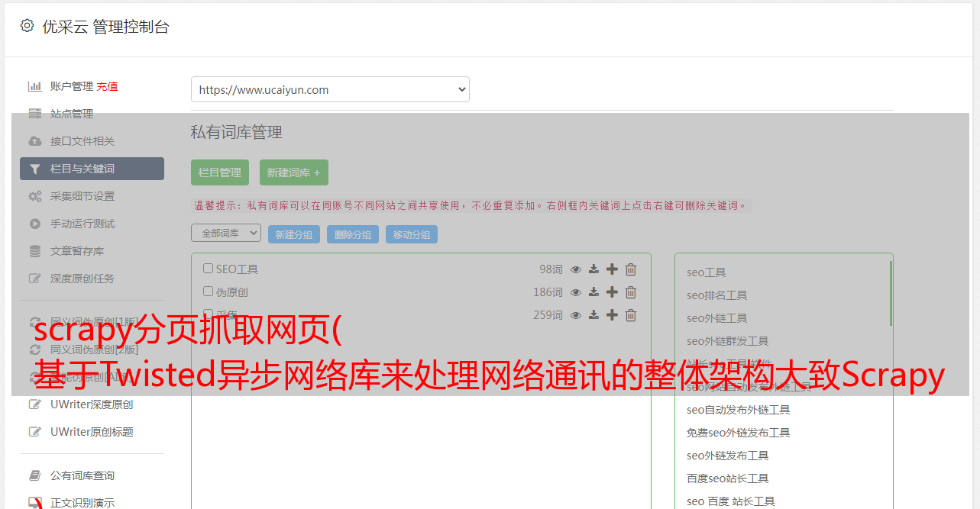Click the red 充值 recharge link
This screenshot has width=980, height=509.
[x=107, y=86]
